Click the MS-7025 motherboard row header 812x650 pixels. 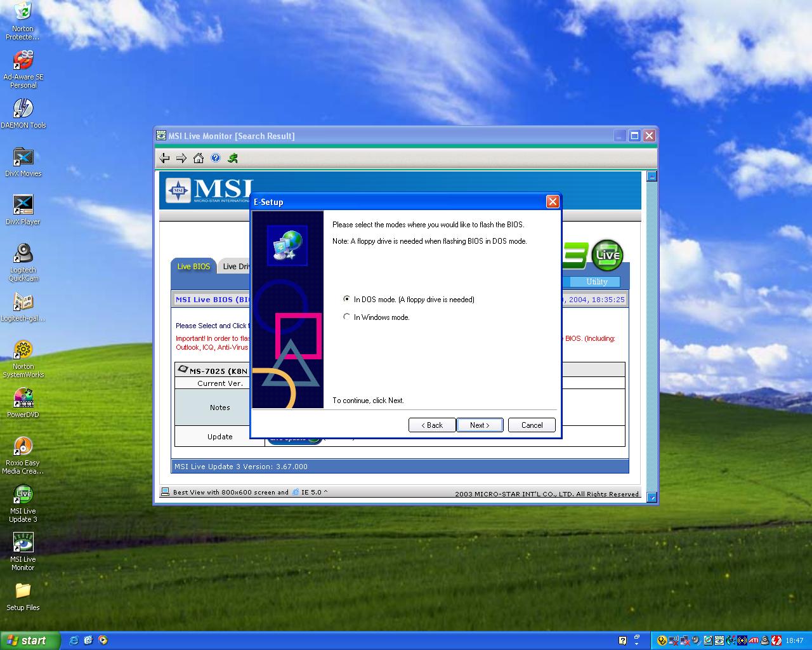coord(213,371)
